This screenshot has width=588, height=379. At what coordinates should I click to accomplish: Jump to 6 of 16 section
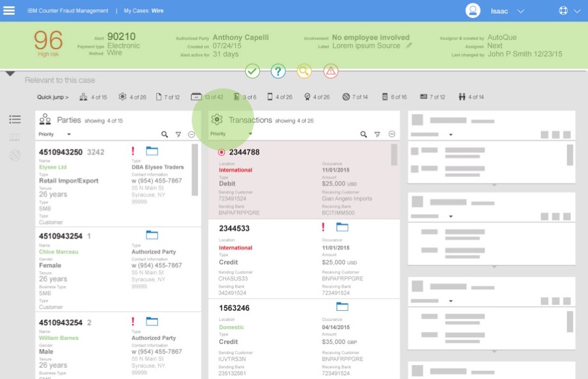pyautogui.click(x=394, y=97)
